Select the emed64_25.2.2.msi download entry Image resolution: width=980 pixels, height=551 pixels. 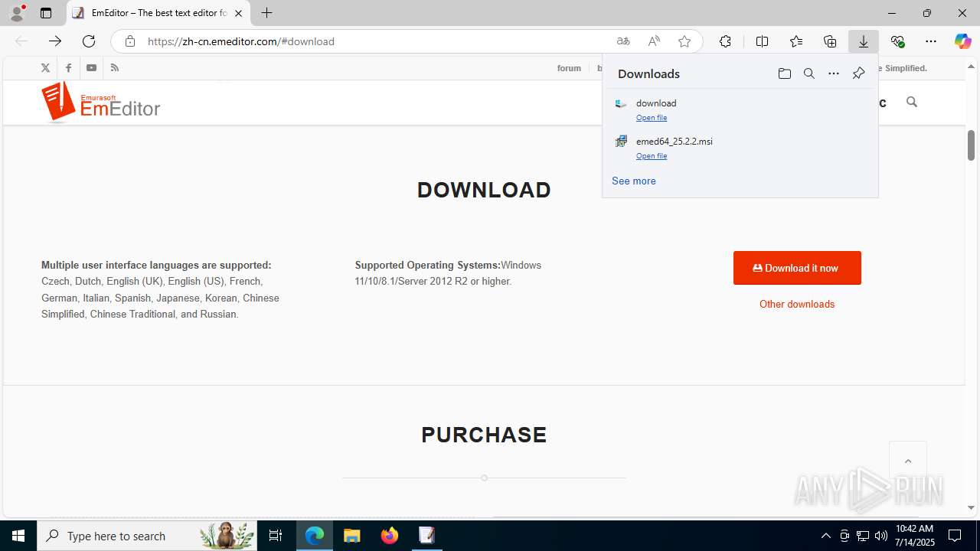point(740,147)
